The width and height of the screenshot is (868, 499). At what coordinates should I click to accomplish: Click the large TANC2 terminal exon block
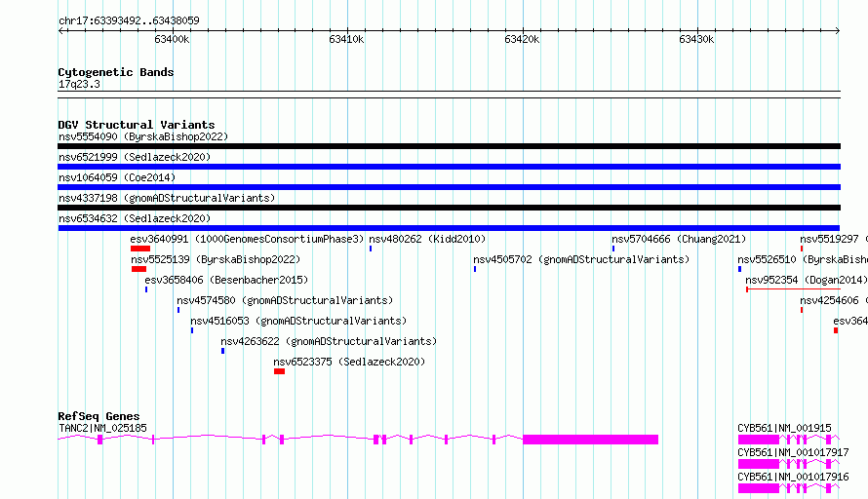tap(591, 440)
